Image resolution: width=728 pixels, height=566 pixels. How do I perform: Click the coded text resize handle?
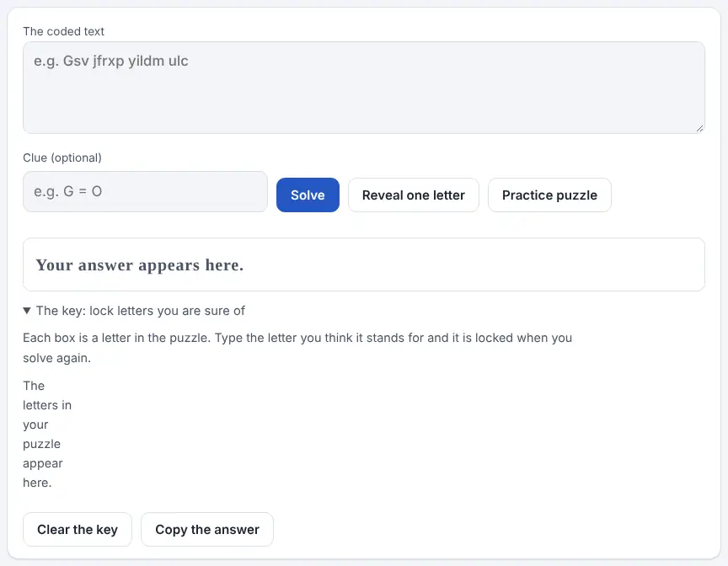tap(699, 129)
